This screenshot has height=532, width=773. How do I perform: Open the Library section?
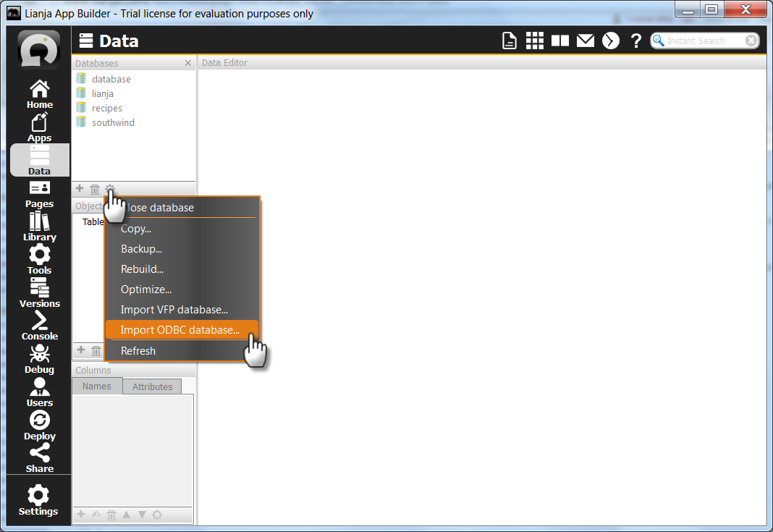(x=39, y=227)
